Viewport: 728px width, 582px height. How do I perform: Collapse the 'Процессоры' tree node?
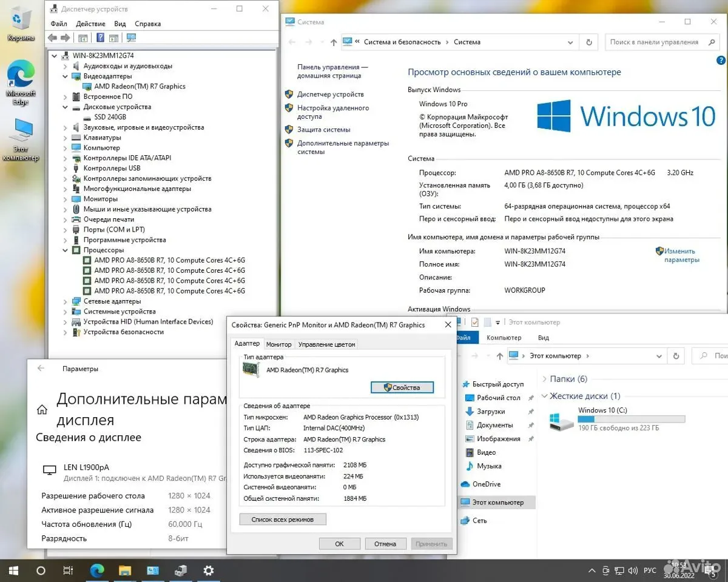point(66,250)
